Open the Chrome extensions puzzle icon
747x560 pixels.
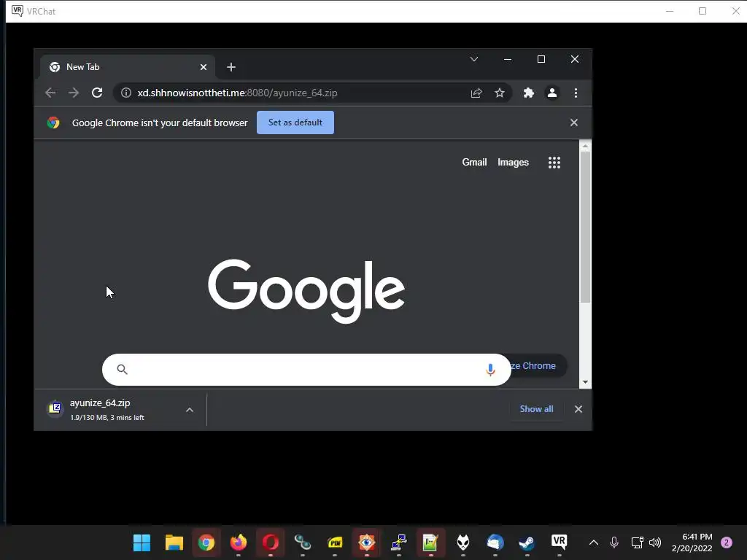click(528, 93)
